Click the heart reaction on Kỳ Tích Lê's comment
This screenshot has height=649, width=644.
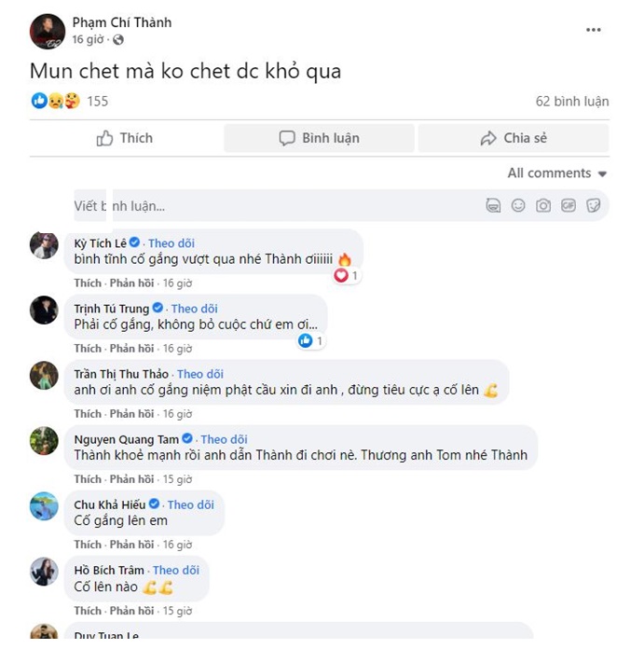341,275
